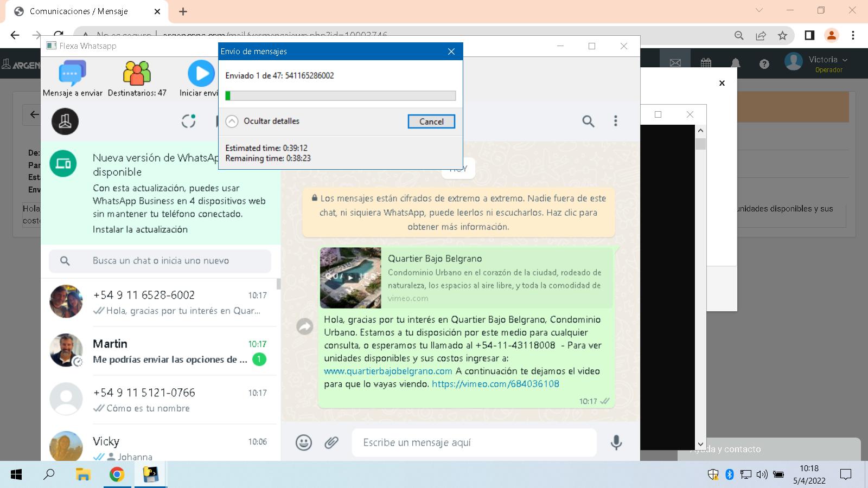
Task: Collapse details with Ocultar detalles chevron
Action: (x=232, y=121)
